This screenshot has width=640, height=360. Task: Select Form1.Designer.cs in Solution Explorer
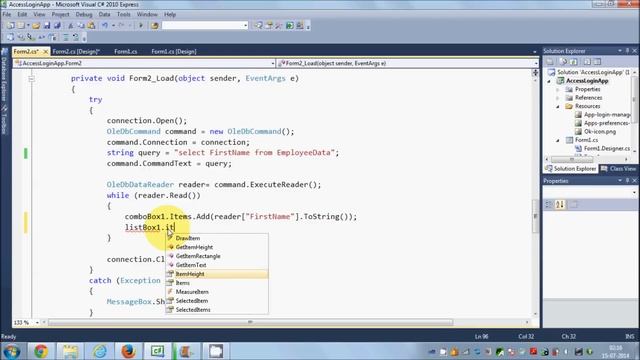pyautogui.click(x=607, y=148)
